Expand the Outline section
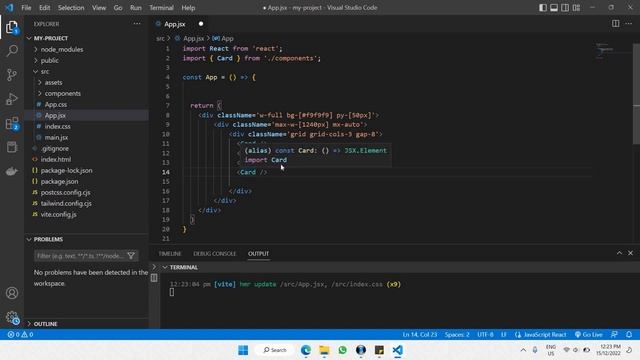Viewport: 640px width, 360px height. 87,324
